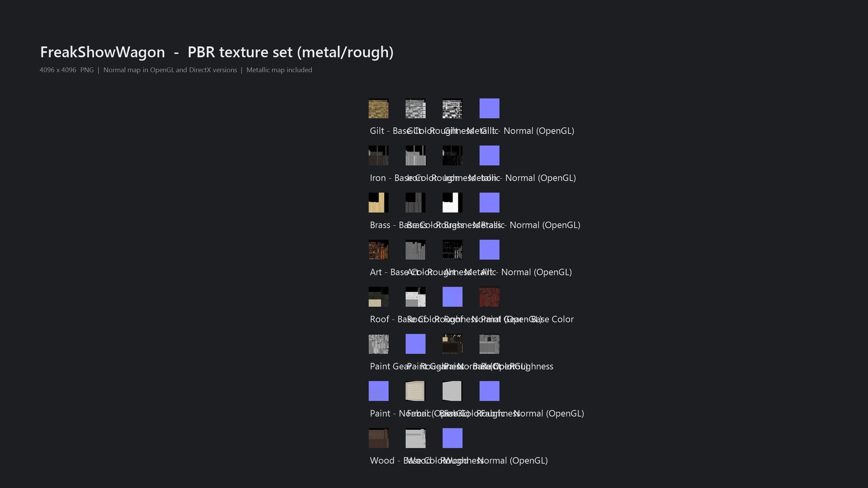This screenshot has width=868, height=488.
Task: Open the Gilt Roughness map thumbnail
Action: click(x=415, y=108)
